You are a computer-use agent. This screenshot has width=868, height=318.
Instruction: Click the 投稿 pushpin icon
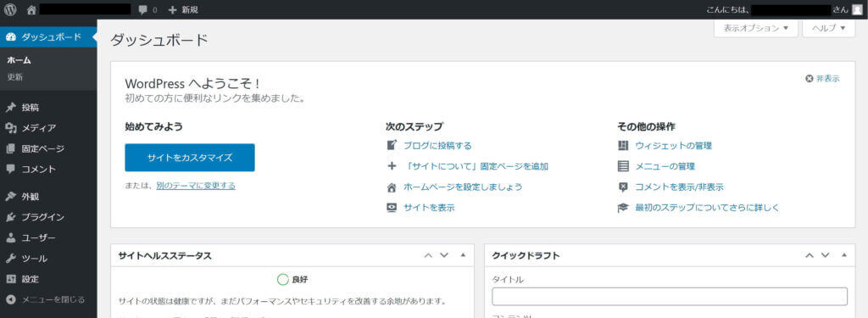10,108
